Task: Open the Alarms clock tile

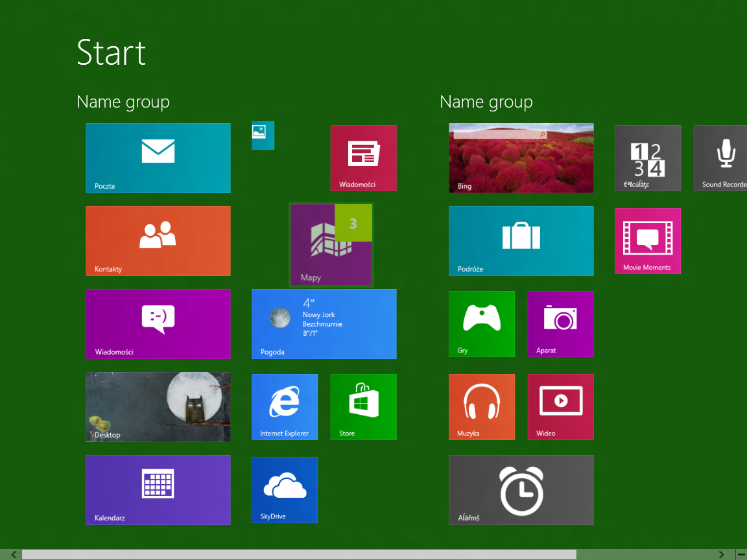Action: click(521, 489)
